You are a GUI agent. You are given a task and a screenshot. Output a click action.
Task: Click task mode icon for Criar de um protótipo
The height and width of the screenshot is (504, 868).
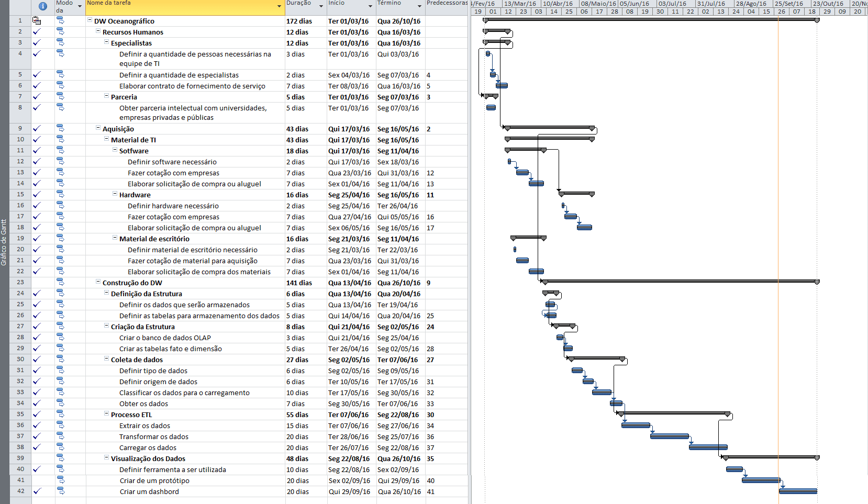pos(61,480)
